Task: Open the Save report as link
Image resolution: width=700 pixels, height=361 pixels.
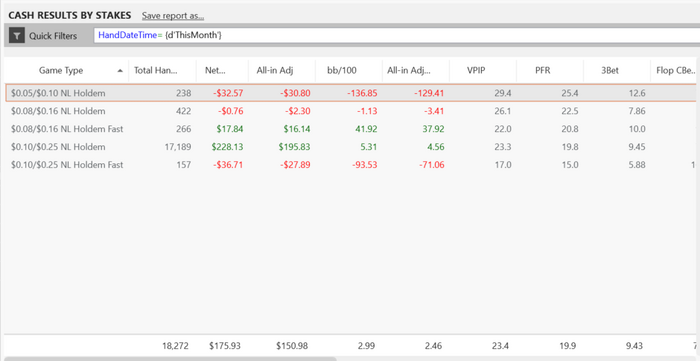Action: click(x=173, y=16)
